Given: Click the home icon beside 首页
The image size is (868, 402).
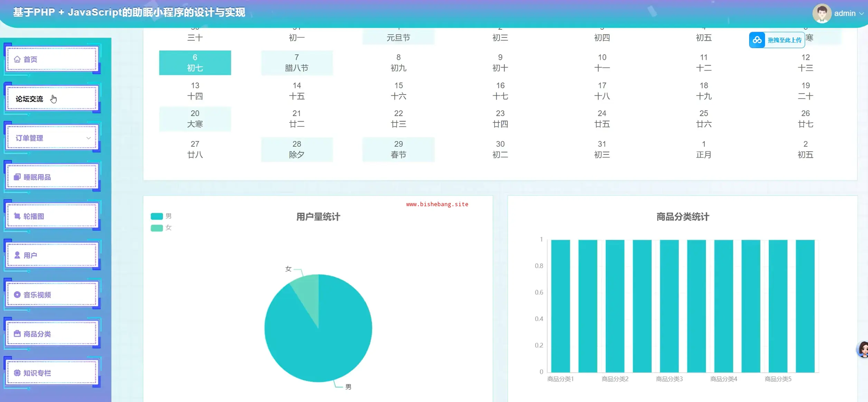Looking at the screenshot, I should pyautogui.click(x=17, y=59).
